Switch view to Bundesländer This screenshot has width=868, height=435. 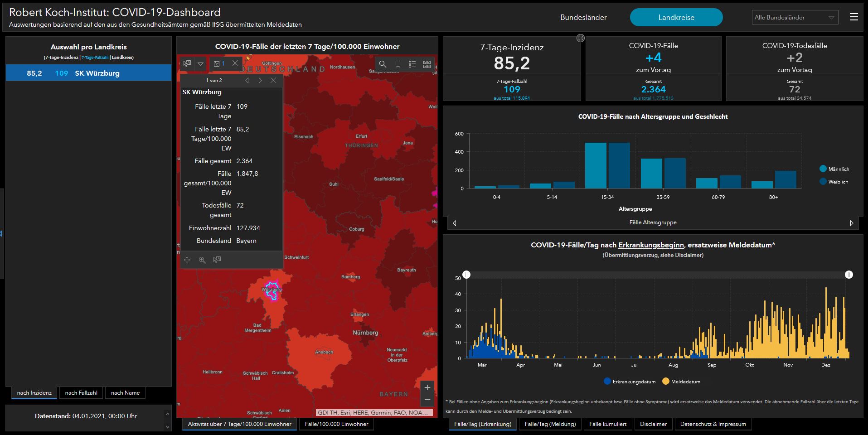pos(583,18)
